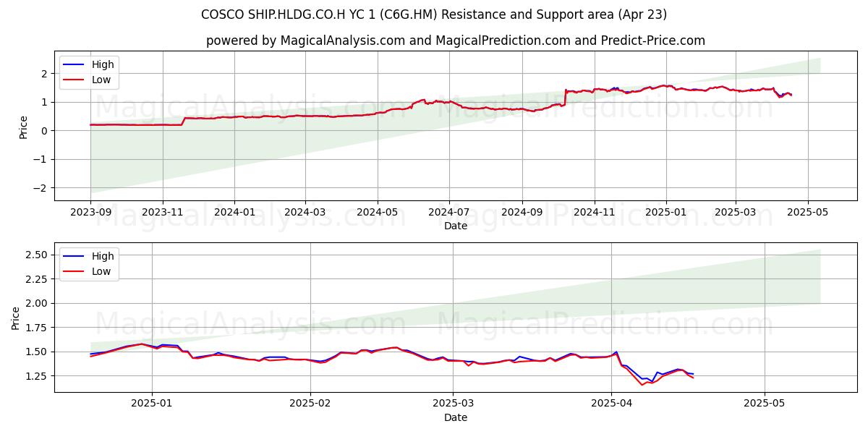
Task: Click the bottom chart '2025-02' x-axis label
Action: (x=310, y=404)
